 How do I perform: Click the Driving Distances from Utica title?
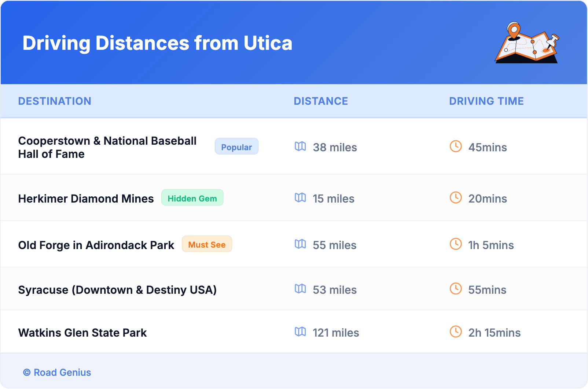[157, 43]
